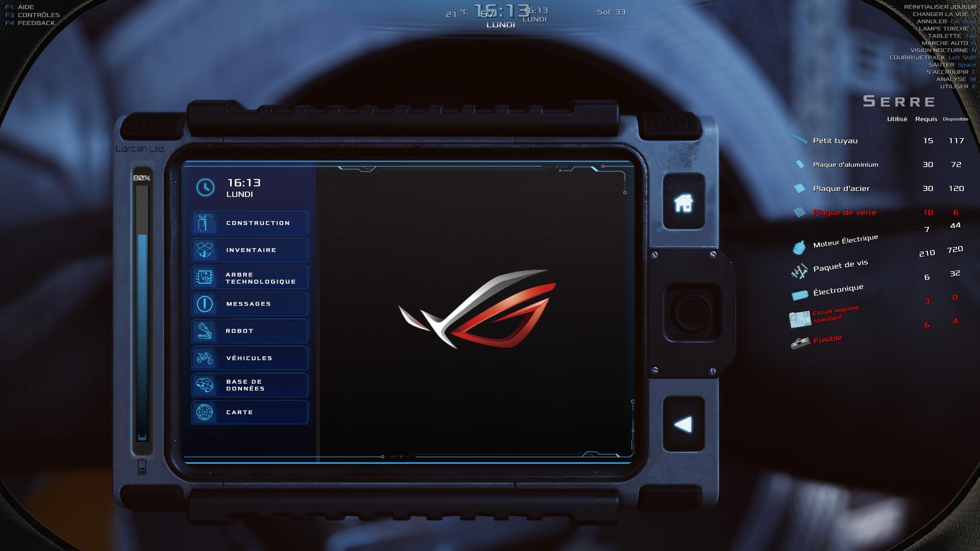Click the Construction canister icon

(x=204, y=223)
